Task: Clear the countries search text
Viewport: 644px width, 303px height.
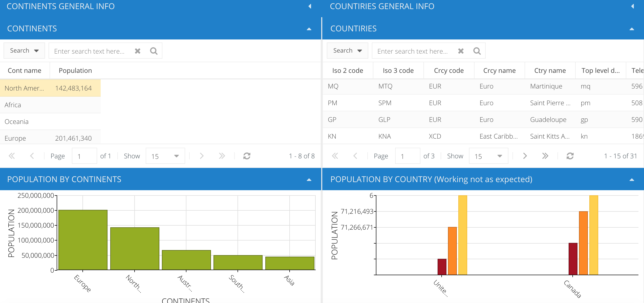Action: pyautogui.click(x=461, y=51)
